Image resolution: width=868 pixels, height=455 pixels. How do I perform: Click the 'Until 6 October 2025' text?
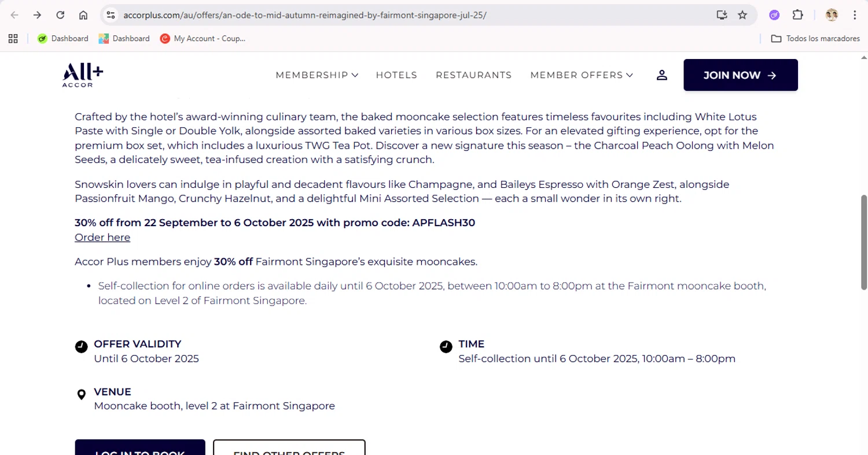click(146, 358)
